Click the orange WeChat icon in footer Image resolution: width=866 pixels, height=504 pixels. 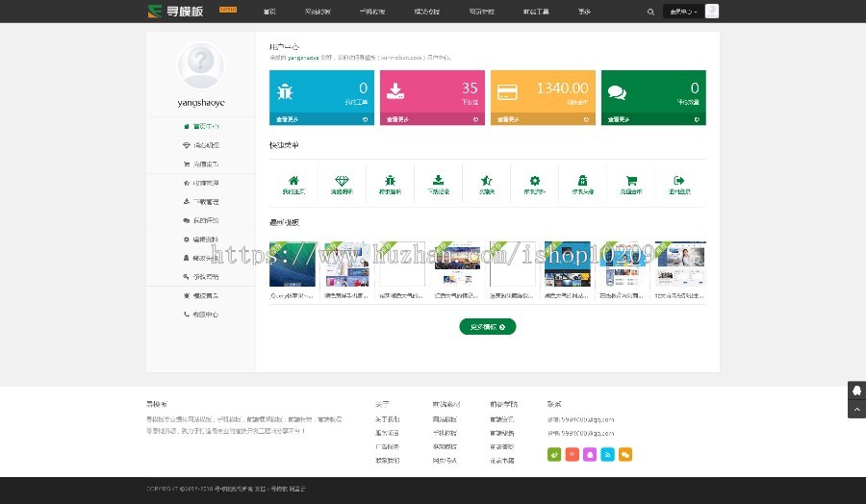click(625, 454)
